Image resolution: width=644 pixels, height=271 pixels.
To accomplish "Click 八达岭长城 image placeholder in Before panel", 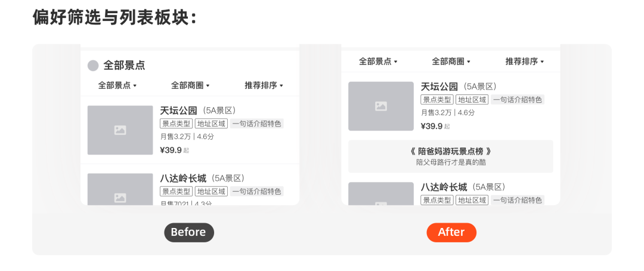I will point(120,189).
